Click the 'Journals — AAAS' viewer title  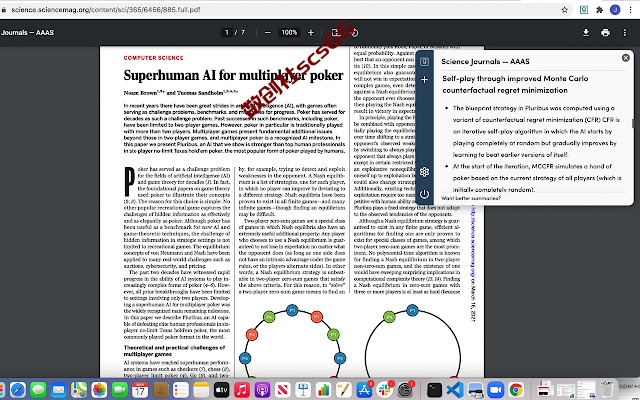tap(27, 33)
